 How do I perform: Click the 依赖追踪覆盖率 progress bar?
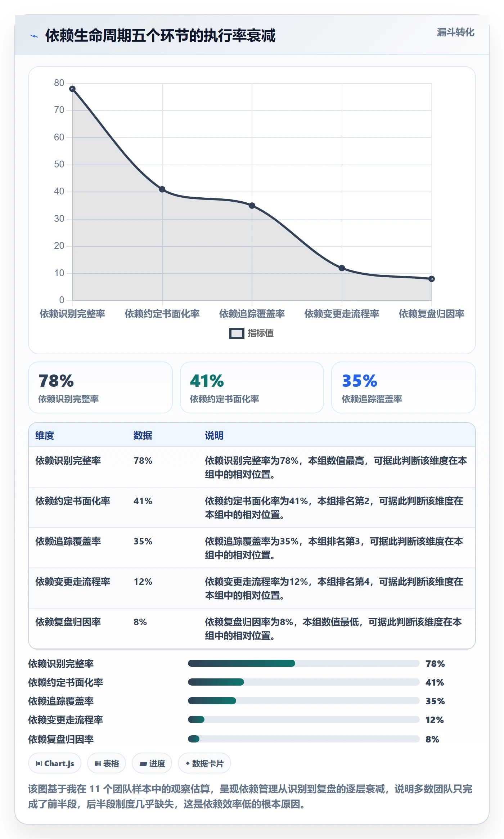(x=303, y=701)
